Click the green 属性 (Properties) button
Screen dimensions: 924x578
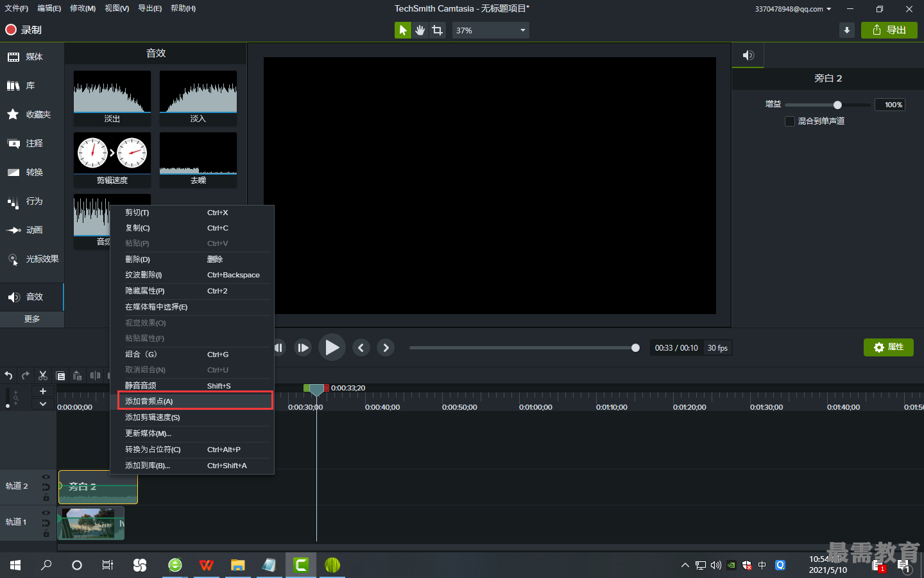pyautogui.click(x=889, y=347)
